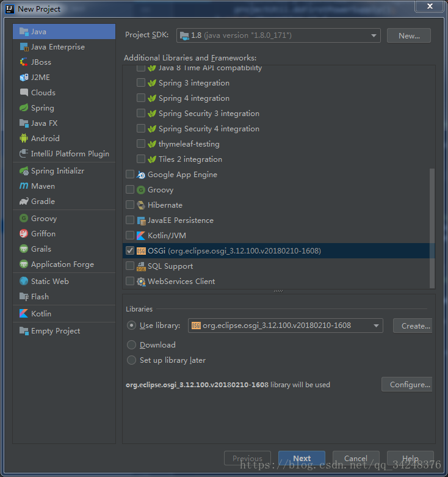Enable the Google App Engine checkbox
Viewport: 448px width, 477px height.
click(130, 174)
